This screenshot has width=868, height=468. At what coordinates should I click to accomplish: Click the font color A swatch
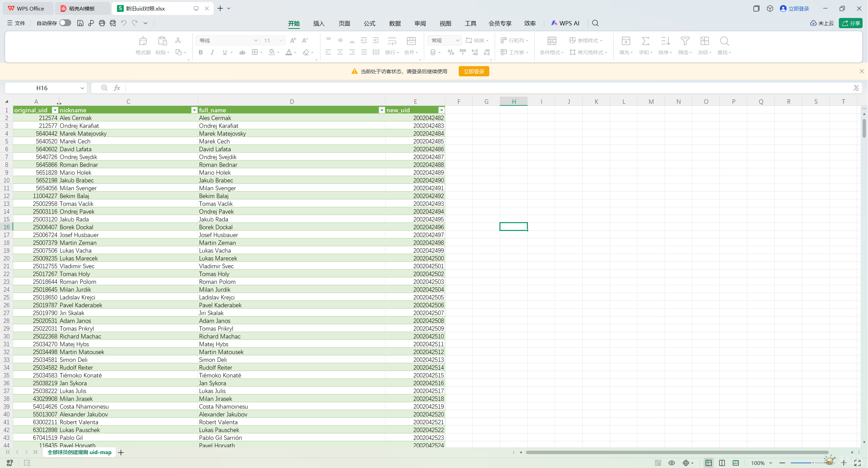(289, 52)
